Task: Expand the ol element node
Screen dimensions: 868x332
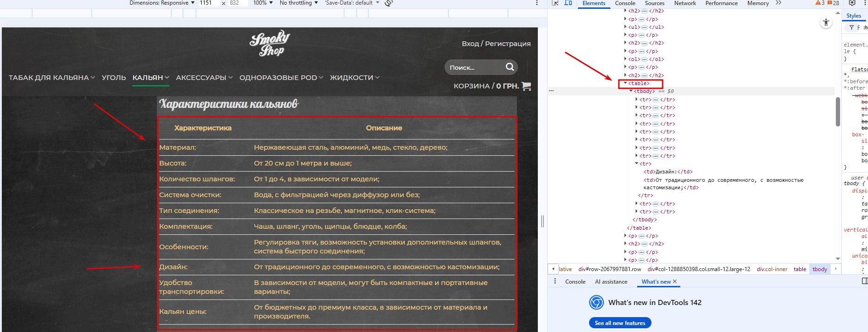Action: 625,59
